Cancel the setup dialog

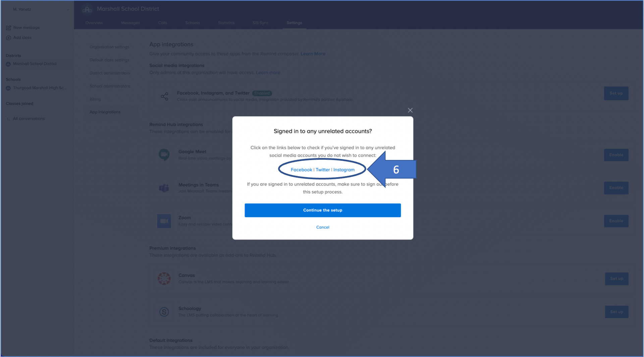[x=323, y=227]
